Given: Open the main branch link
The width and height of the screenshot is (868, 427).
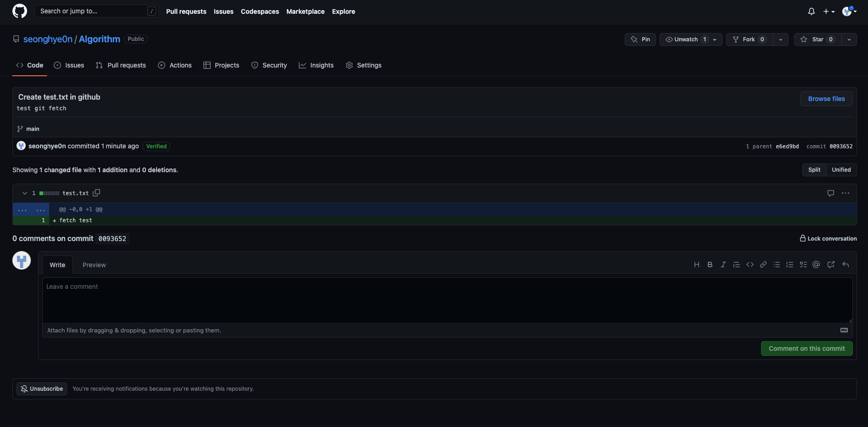Looking at the screenshot, I should pyautogui.click(x=33, y=129).
